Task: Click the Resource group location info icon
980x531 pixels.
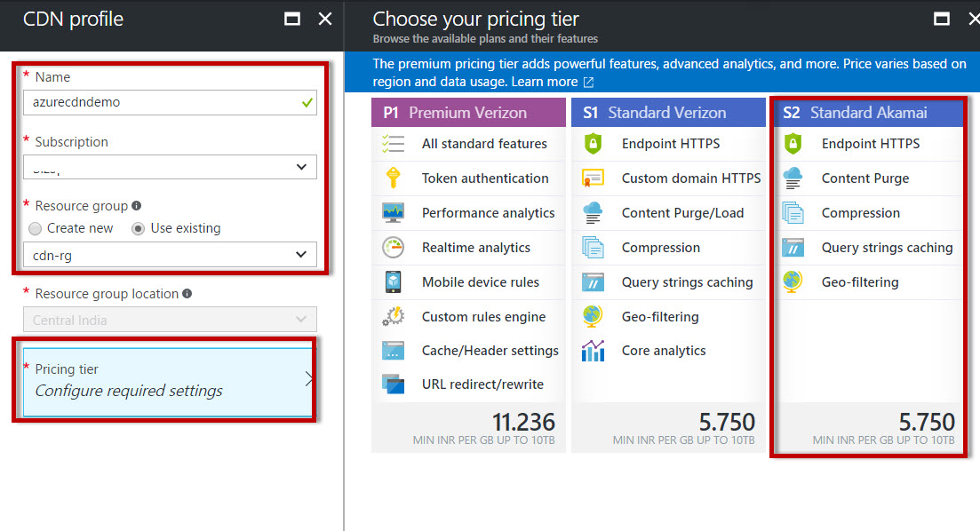Action: [x=187, y=294]
